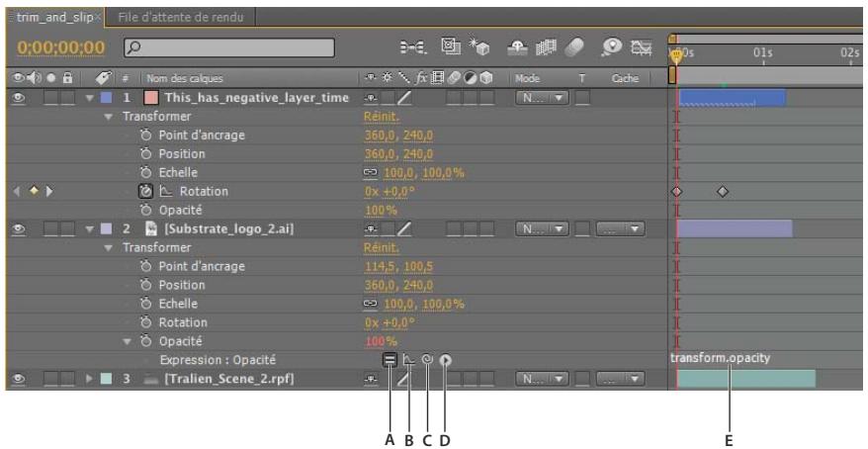Click the fx column header icon
The width and height of the screenshot is (868, 449).
tap(422, 78)
